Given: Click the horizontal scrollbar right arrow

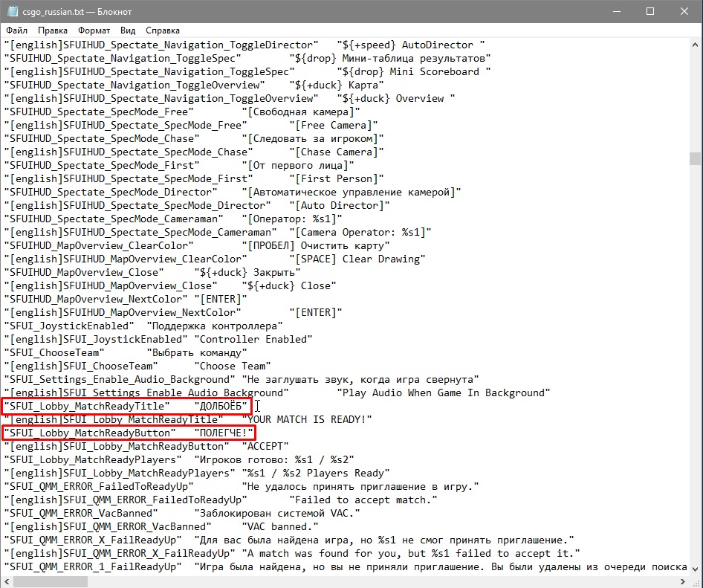Looking at the screenshot, I should (x=682, y=582).
